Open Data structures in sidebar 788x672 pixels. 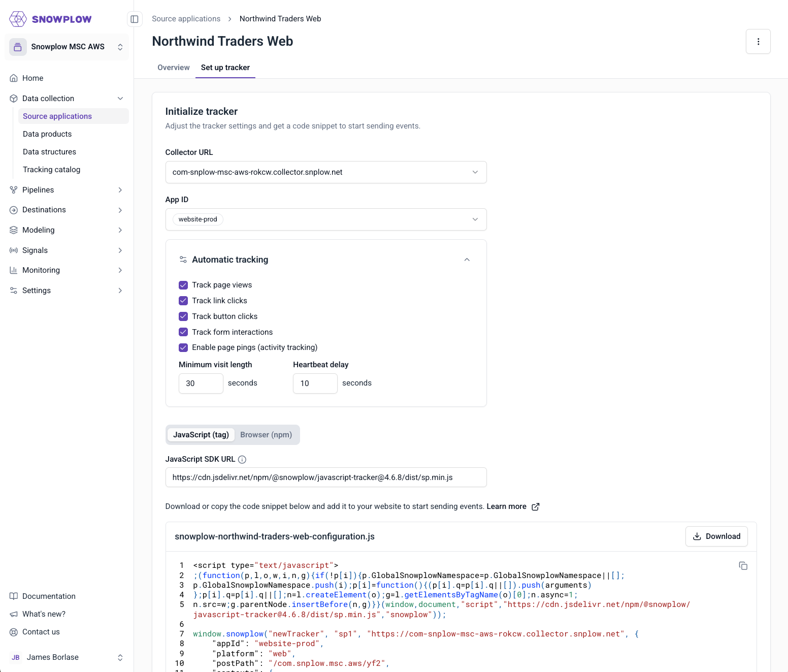(x=49, y=152)
